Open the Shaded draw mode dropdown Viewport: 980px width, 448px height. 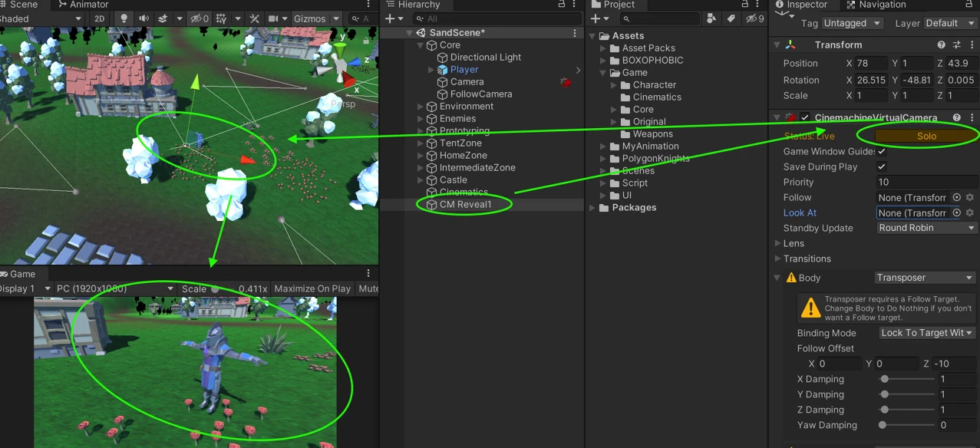(x=41, y=18)
